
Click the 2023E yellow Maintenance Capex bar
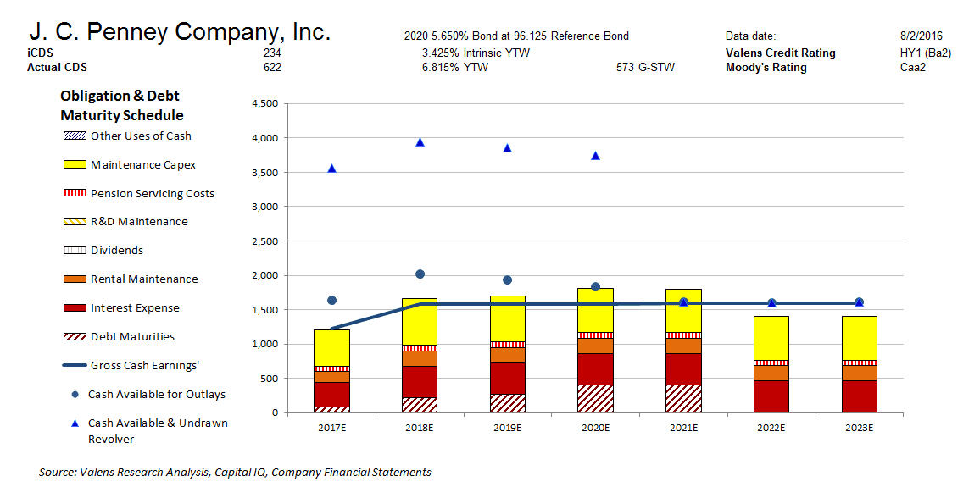pos(860,338)
